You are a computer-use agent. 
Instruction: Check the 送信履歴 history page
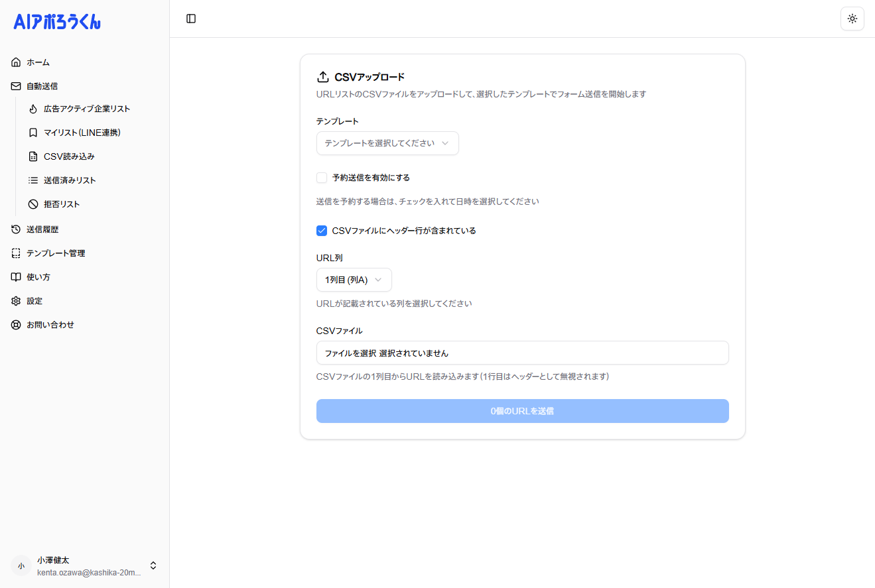[x=43, y=229]
